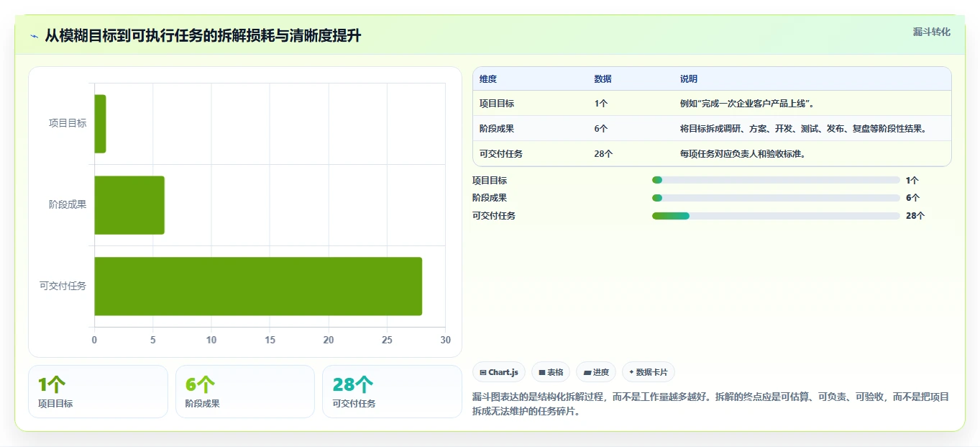Select the 表格 tag chip
980x447 pixels.
click(551, 372)
